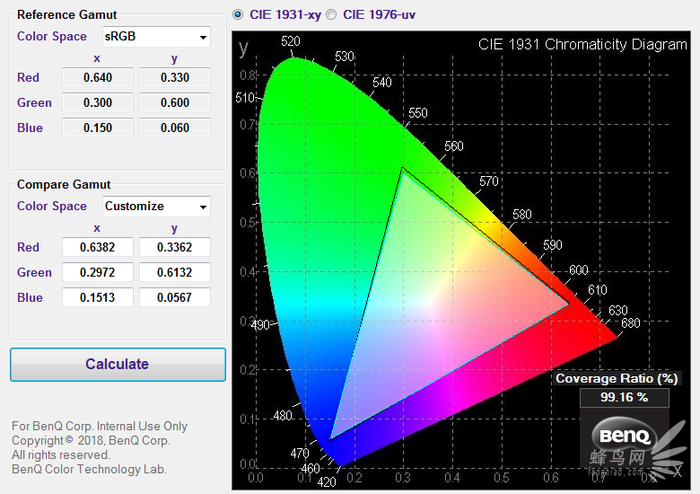
Task: Click the green vertex of the gamut triangle
Action: coord(402,168)
